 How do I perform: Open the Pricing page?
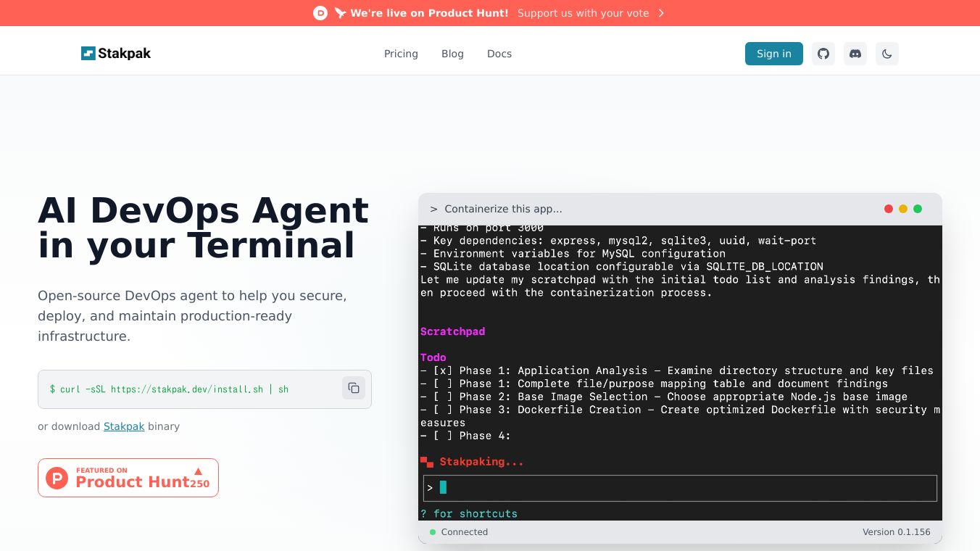[401, 54]
